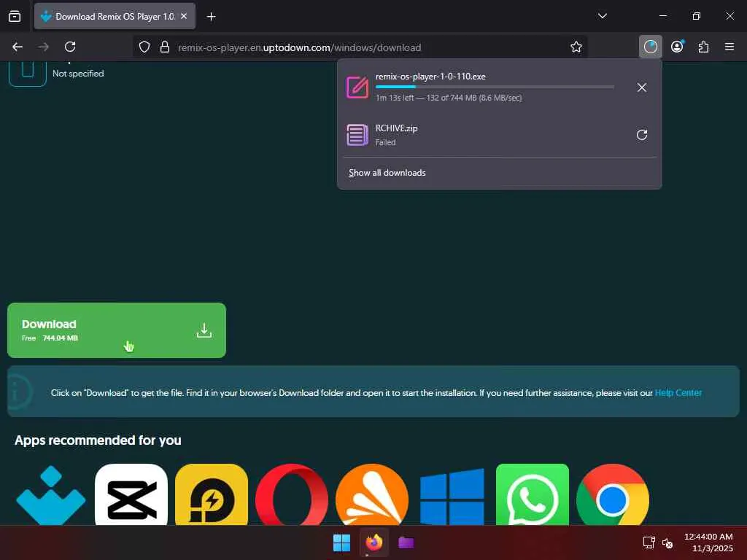
Task: Open Firefox View recent browsing icon
Action: coord(15,16)
